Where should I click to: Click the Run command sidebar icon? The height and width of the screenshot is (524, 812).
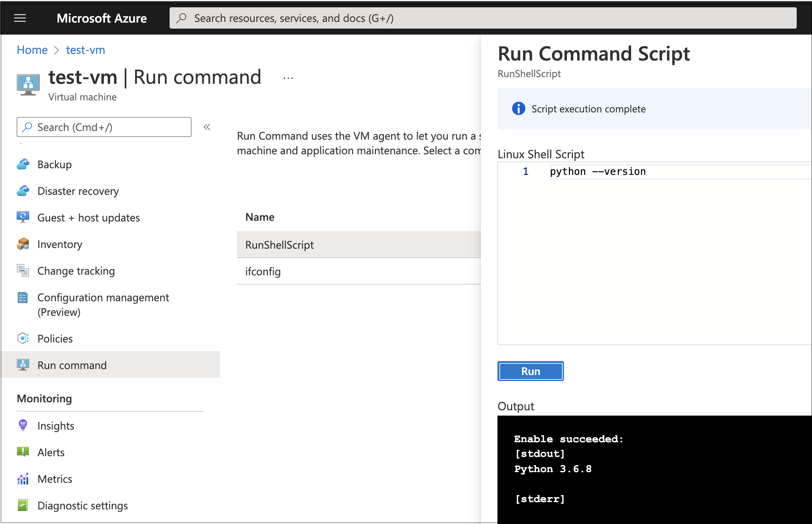(x=23, y=365)
